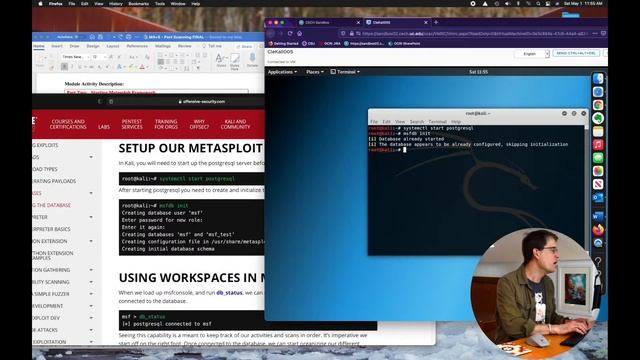This screenshot has height=360, width=640.
Task: Launch Music app from the Dock
Action: [598, 144]
